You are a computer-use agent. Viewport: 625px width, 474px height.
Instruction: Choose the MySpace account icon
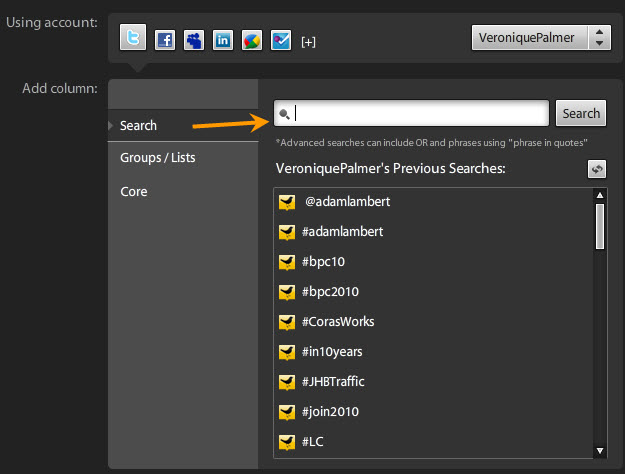coord(194,40)
